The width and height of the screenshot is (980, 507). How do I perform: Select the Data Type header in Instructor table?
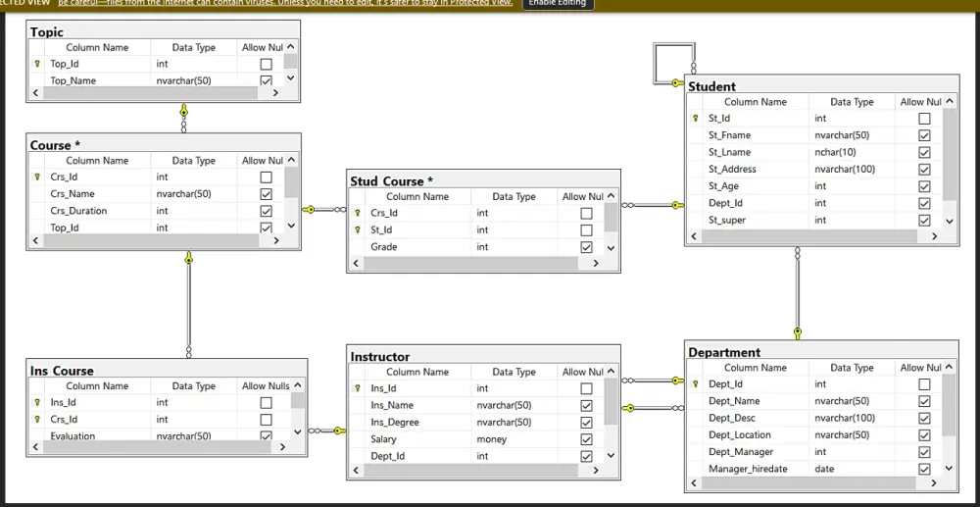pyautogui.click(x=514, y=372)
